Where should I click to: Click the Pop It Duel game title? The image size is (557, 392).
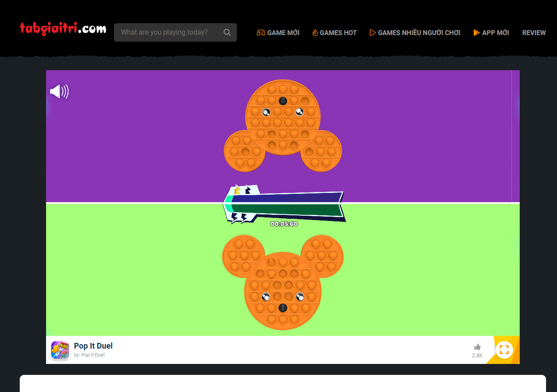point(93,346)
